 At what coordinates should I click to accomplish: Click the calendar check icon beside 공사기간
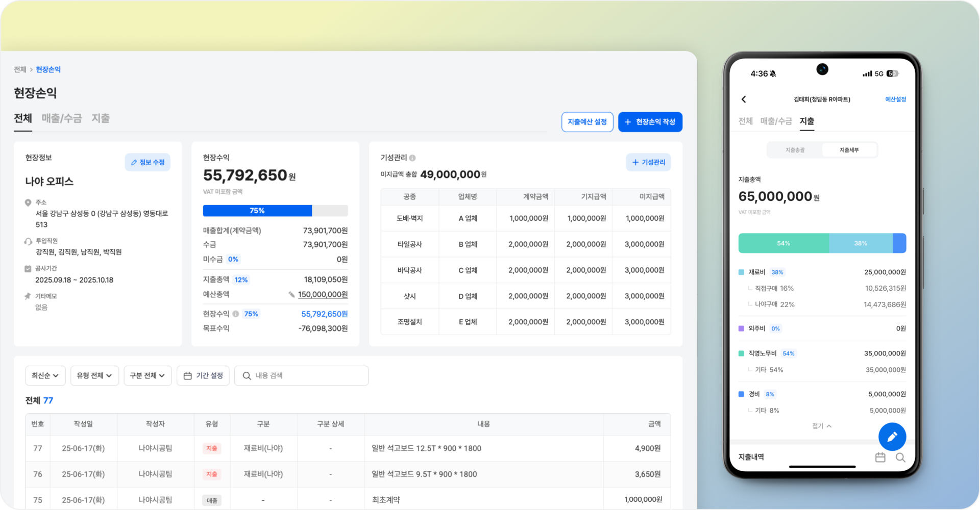(x=28, y=269)
